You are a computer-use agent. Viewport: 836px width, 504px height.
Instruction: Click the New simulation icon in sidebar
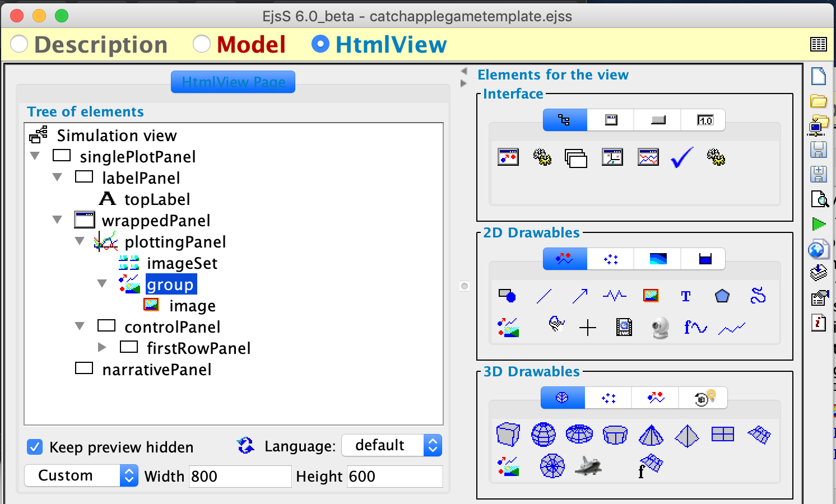pyautogui.click(x=819, y=76)
